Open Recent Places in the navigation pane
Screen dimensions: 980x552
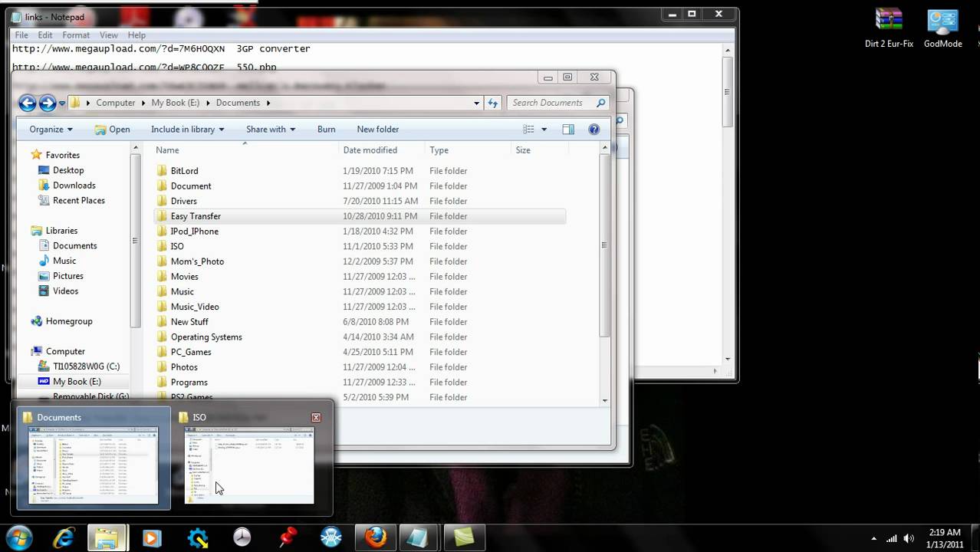[78, 201]
